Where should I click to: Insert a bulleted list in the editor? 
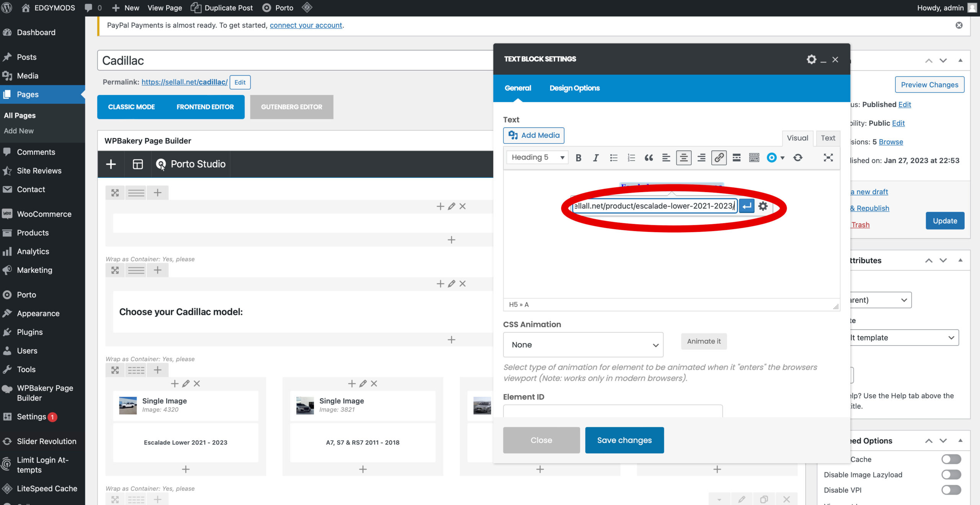pyautogui.click(x=614, y=158)
